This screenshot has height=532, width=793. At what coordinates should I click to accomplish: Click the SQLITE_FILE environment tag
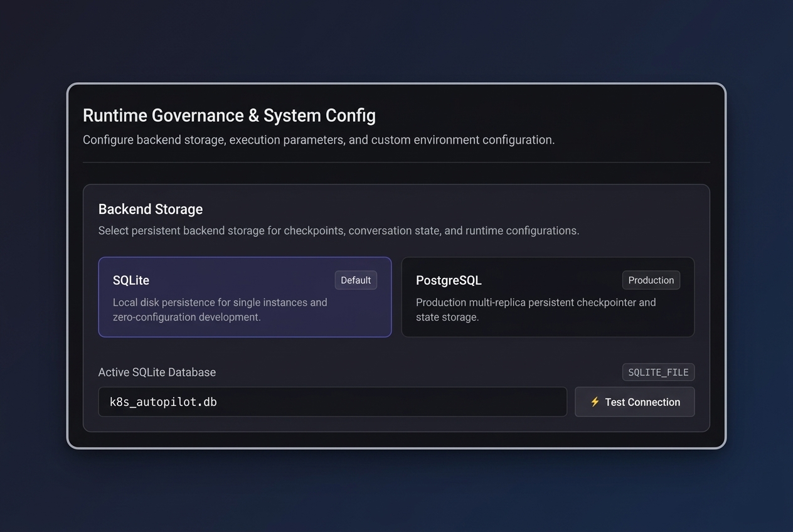(658, 372)
